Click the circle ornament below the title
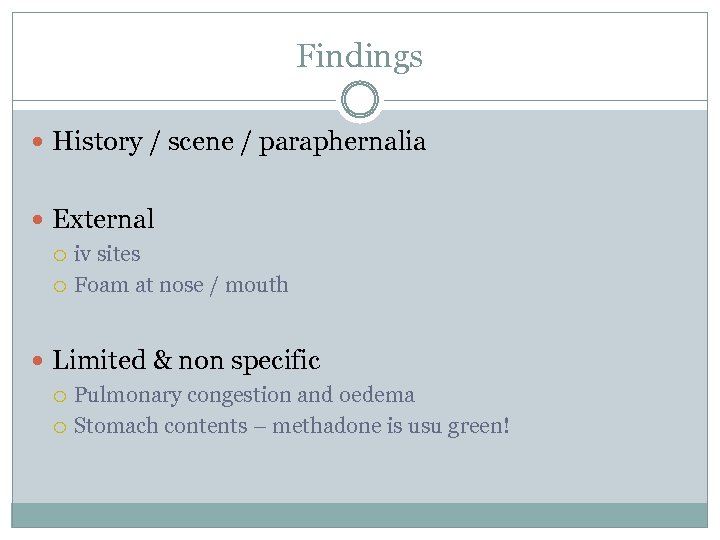Image resolution: width=720 pixels, height=540 pixels. coord(359,101)
